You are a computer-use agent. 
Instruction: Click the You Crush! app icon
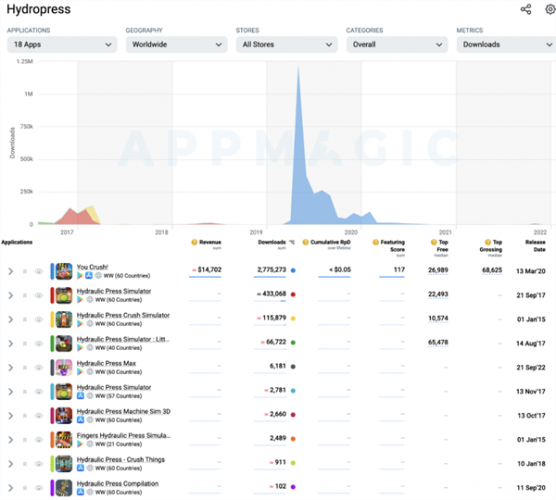pos(64,271)
